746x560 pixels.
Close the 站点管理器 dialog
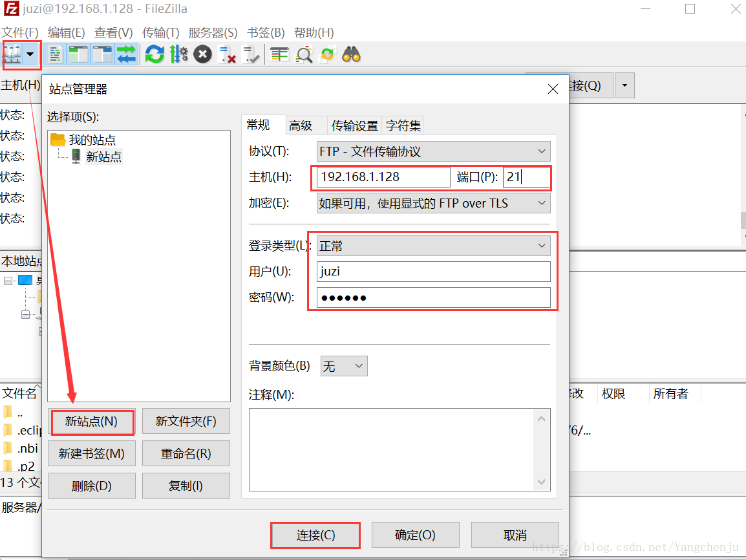553,89
